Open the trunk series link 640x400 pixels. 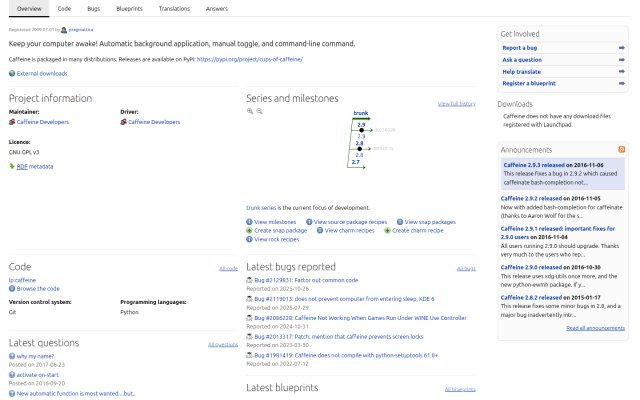click(x=261, y=208)
